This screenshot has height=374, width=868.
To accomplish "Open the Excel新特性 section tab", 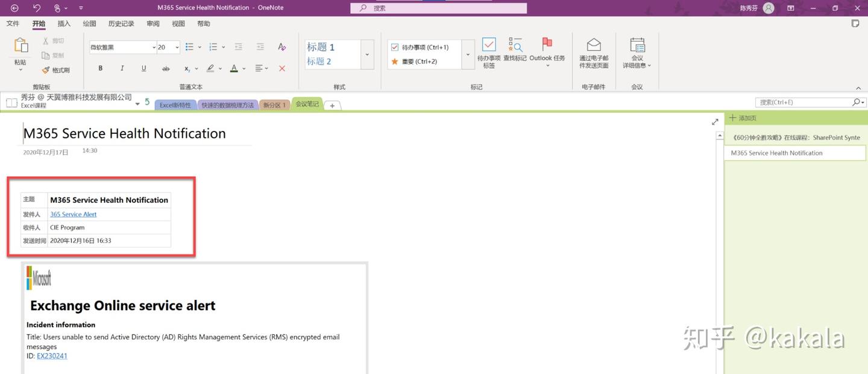I will tap(175, 105).
